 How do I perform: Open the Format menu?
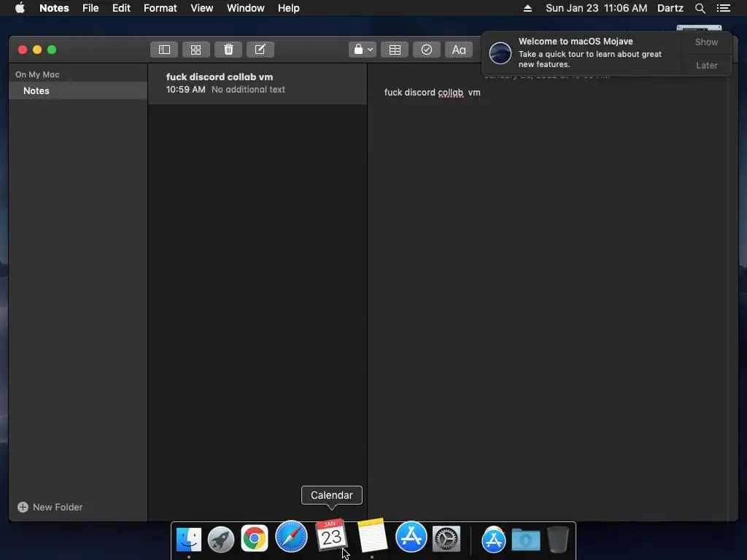click(x=160, y=8)
